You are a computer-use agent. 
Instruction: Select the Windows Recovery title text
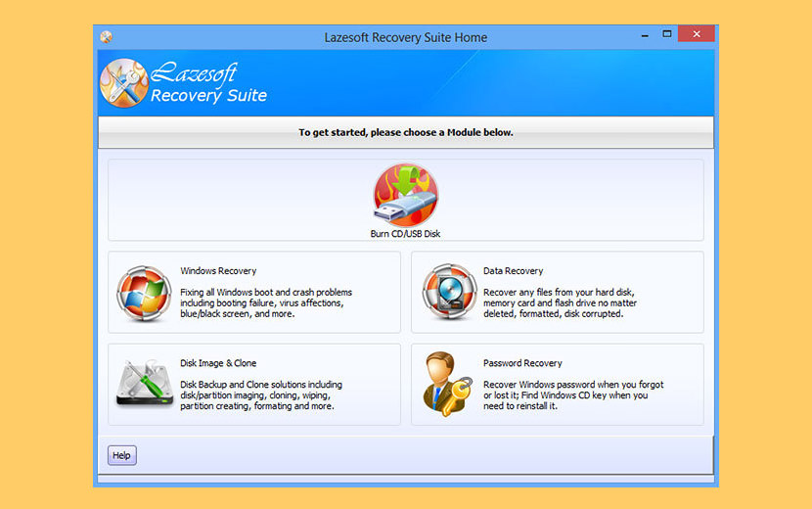pyautogui.click(x=218, y=270)
